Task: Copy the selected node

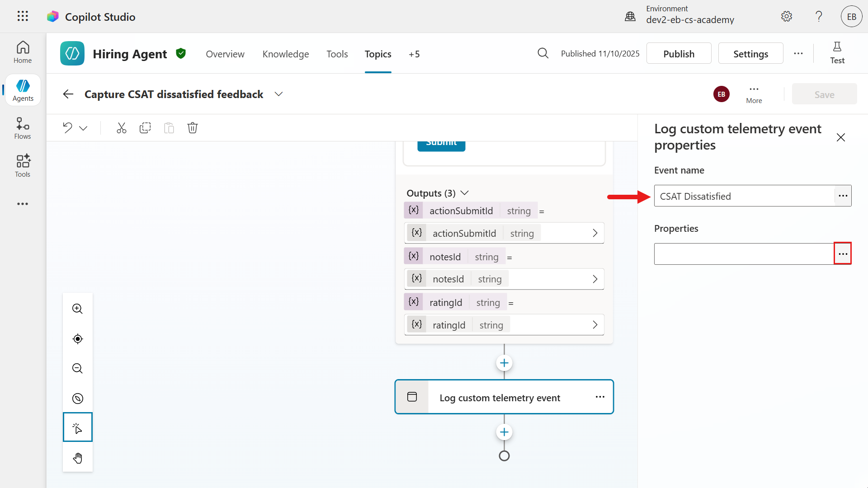Action: pyautogui.click(x=145, y=128)
